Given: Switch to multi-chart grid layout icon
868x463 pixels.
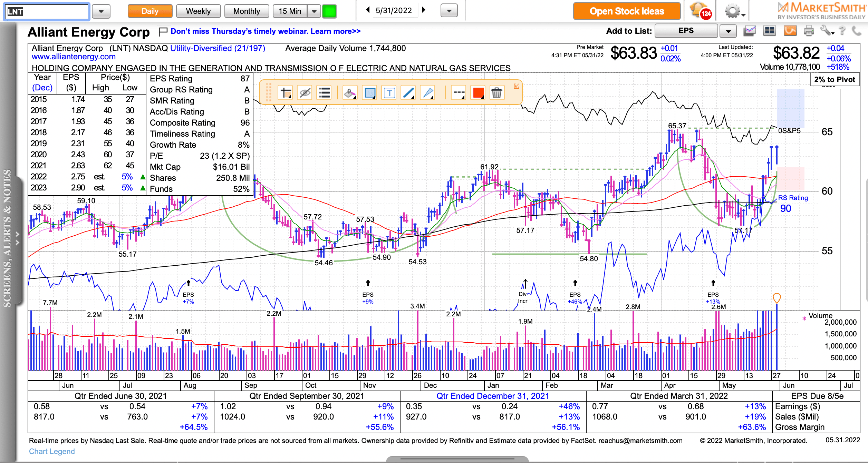Looking at the screenshot, I should click(x=770, y=31).
